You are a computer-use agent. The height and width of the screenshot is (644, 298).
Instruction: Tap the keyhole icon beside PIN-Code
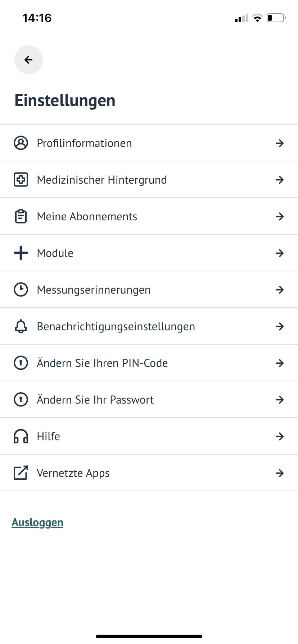point(21,363)
